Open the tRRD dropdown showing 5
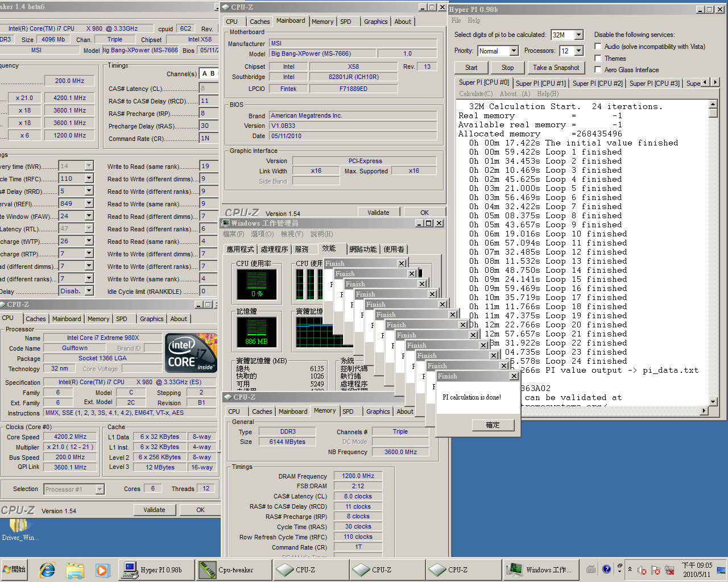The height and width of the screenshot is (582, 728). pyautogui.click(x=89, y=191)
